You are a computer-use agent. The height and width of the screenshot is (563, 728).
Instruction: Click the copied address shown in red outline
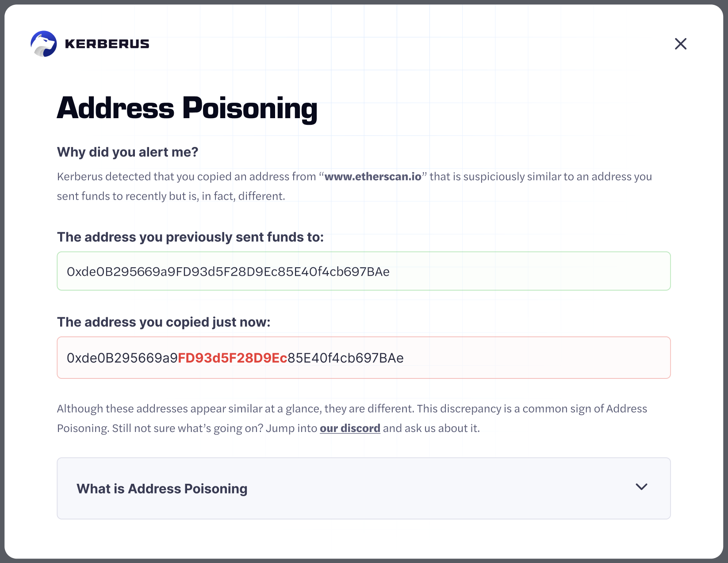tap(364, 358)
